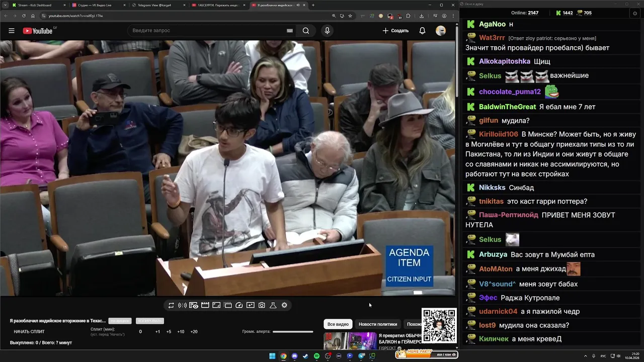Open the gear settings icon under the player
644x362 pixels.
(284, 305)
